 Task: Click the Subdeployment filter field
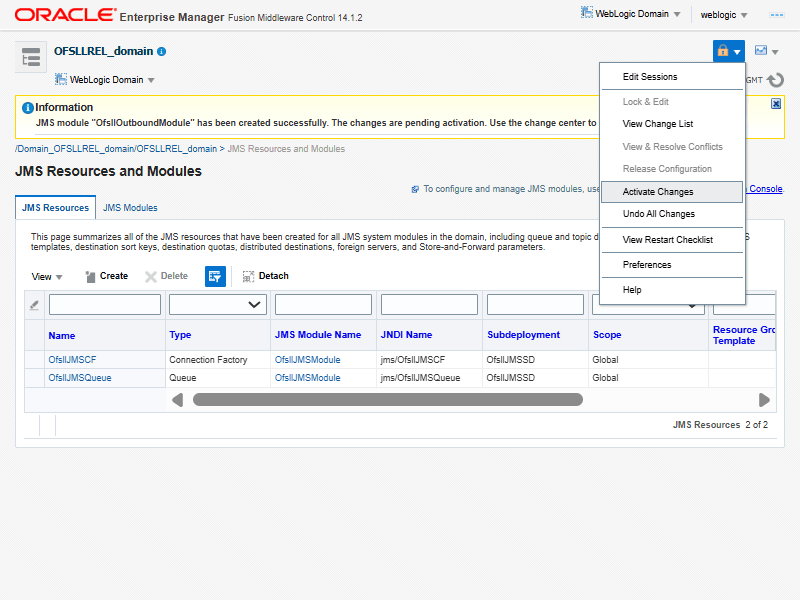(x=535, y=305)
